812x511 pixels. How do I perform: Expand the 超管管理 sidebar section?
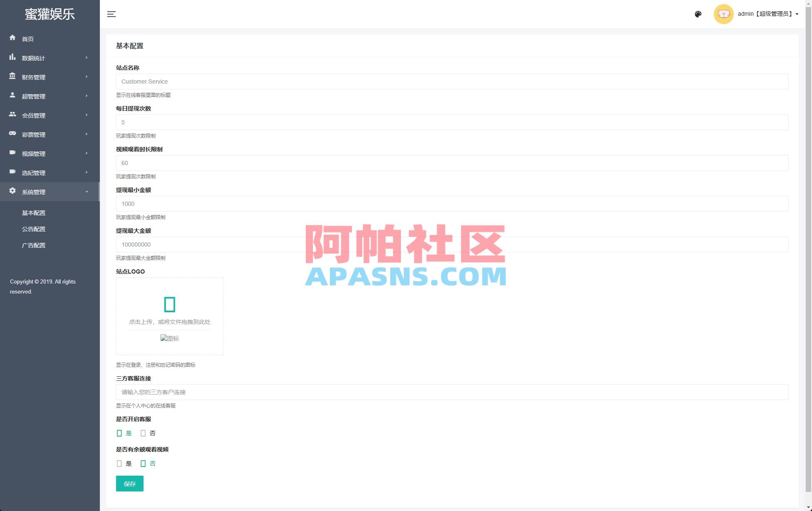[33, 96]
